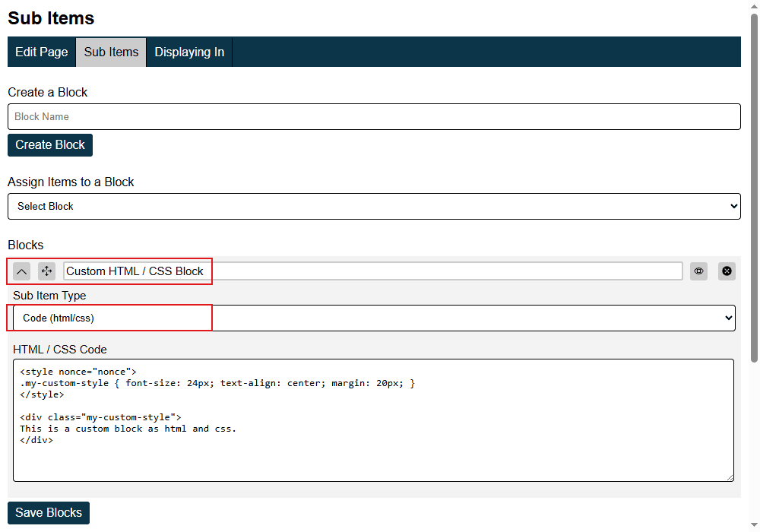Collapse the Custom HTML / CSS Block
The image size is (760, 532).
point(22,271)
